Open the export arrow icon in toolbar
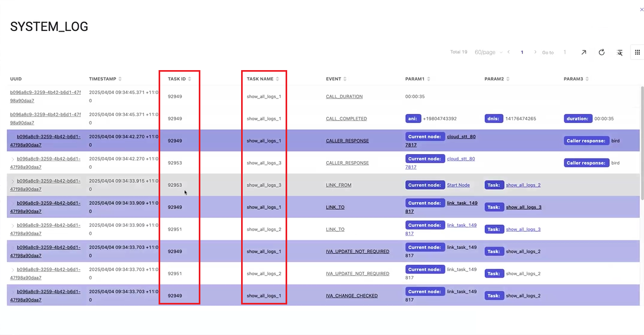The image size is (644, 335). click(583, 52)
